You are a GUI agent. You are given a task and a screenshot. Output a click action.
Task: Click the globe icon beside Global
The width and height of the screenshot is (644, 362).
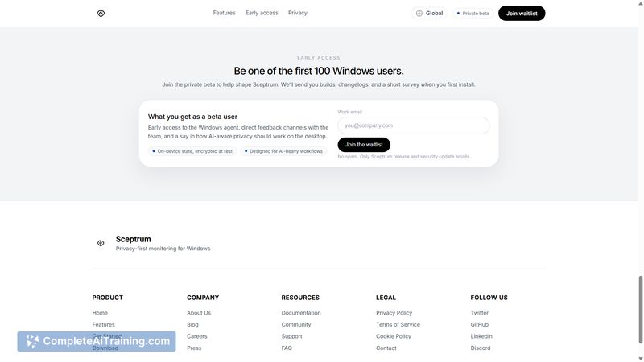point(419,13)
